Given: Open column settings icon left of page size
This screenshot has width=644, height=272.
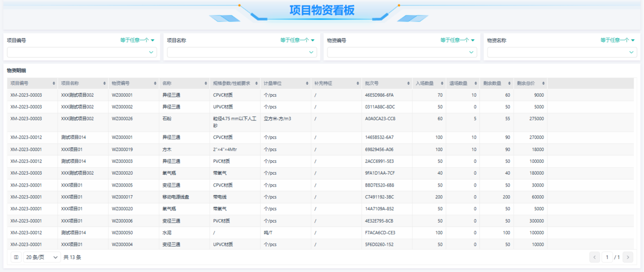Looking at the screenshot, I should (x=16, y=257).
